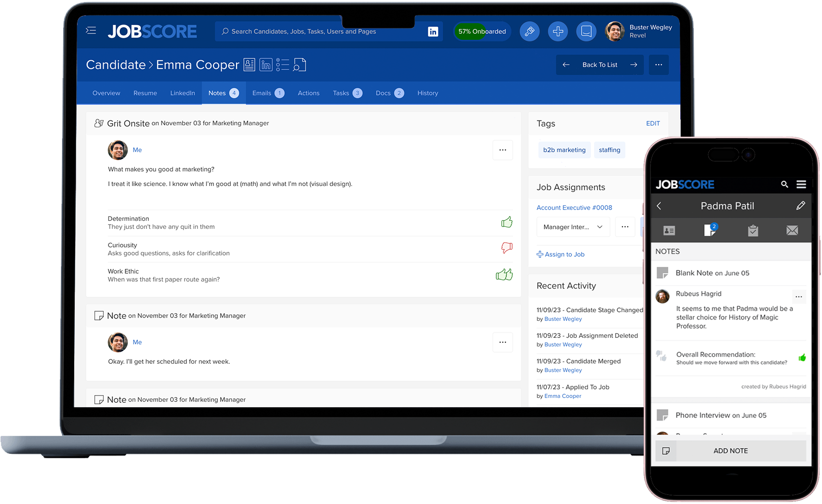
Task: Open the Docs tab
Action: click(389, 93)
